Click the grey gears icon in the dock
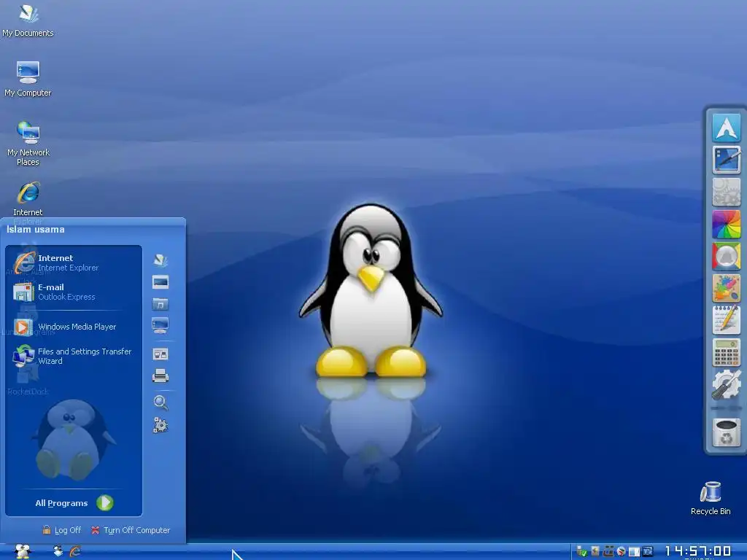This screenshot has width=747, height=560. click(x=726, y=192)
